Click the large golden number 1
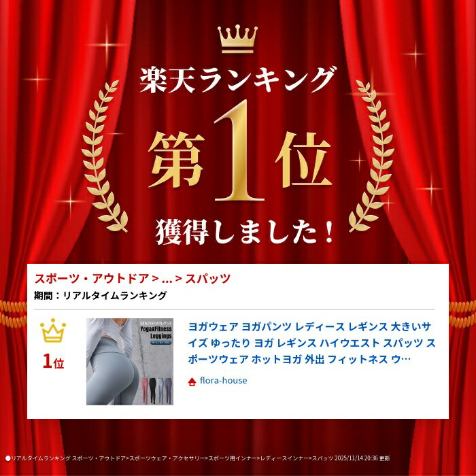 (x=239, y=150)
